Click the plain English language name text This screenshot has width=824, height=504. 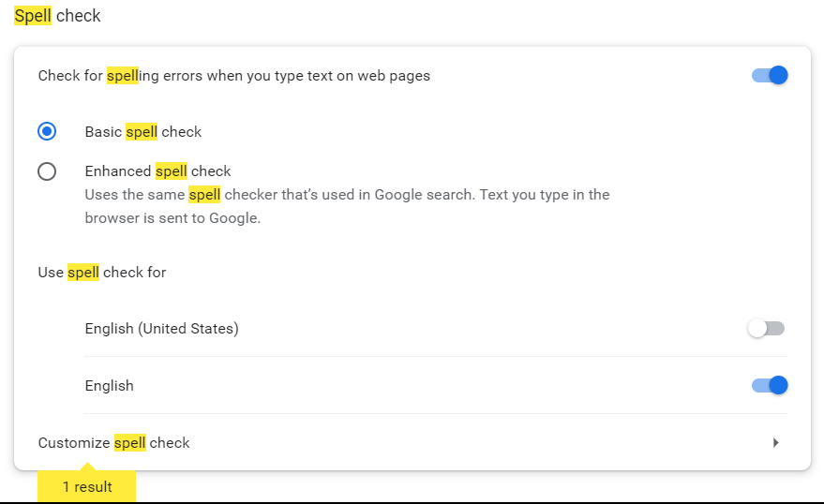pos(110,386)
